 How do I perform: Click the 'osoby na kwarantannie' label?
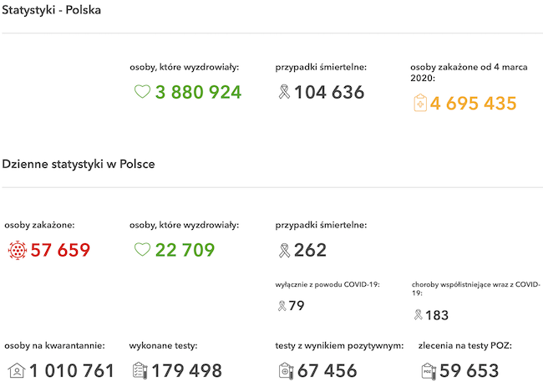[x=54, y=345]
